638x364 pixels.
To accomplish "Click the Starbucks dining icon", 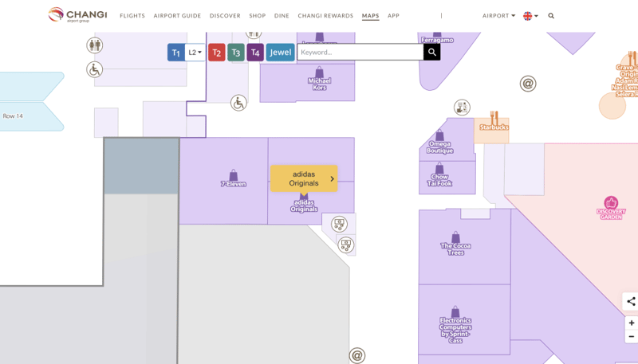I will (x=494, y=119).
